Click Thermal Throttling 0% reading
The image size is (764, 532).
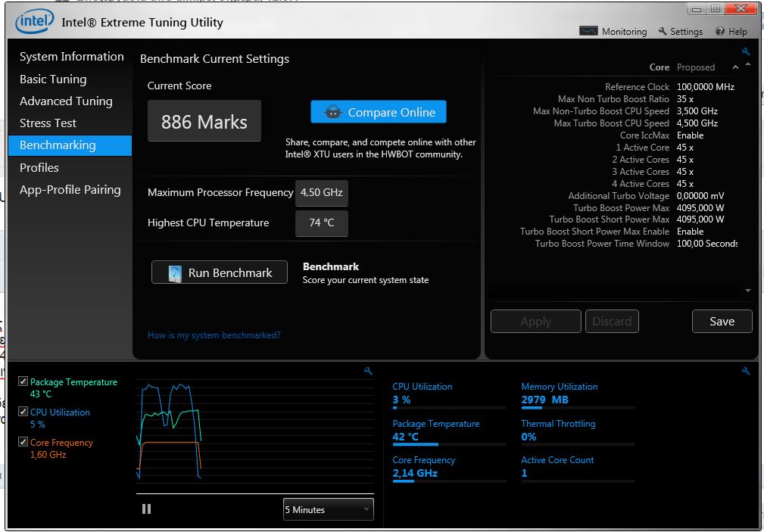pos(529,437)
